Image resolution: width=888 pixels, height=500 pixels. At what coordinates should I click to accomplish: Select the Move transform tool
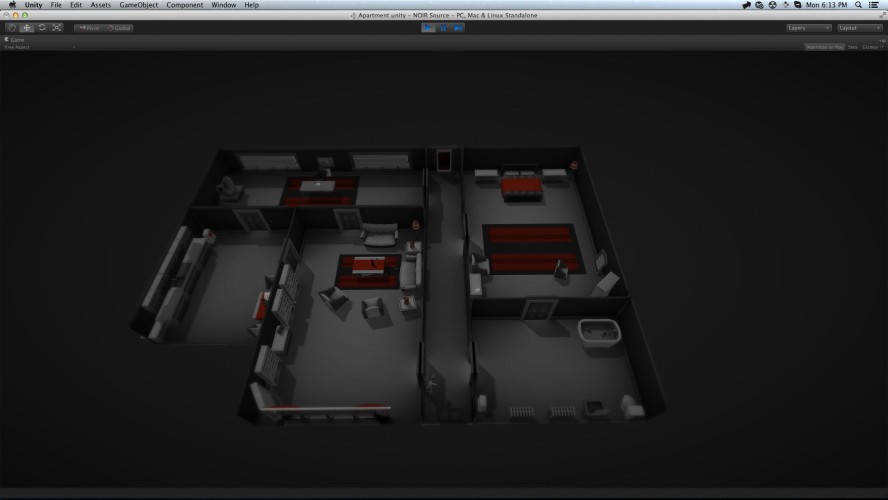click(27, 28)
